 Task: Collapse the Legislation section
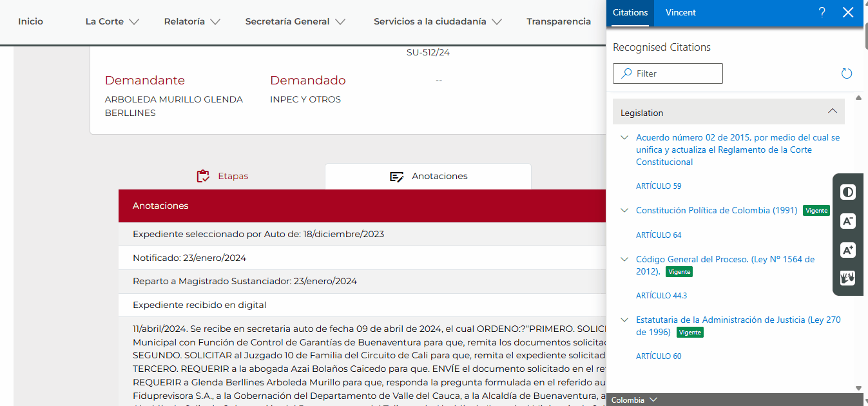[832, 112]
